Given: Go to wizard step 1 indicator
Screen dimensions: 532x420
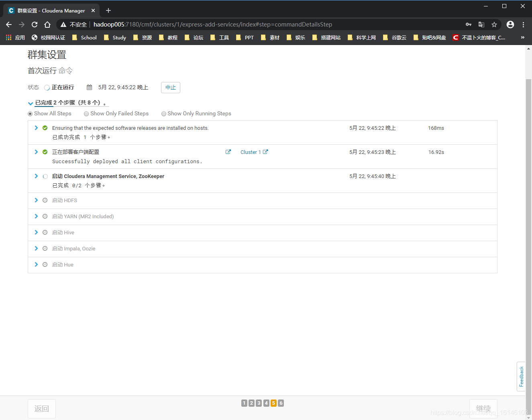Looking at the screenshot, I should 244,403.
